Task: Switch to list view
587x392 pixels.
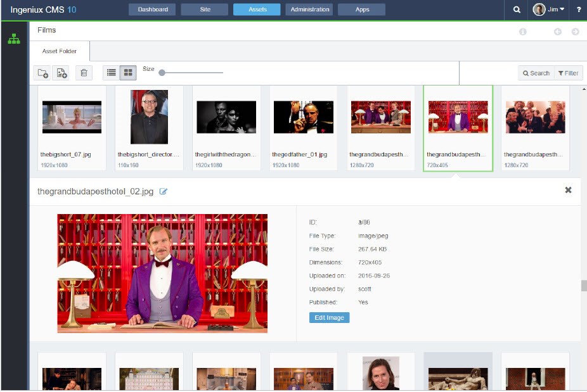Action: pos(111,73)
